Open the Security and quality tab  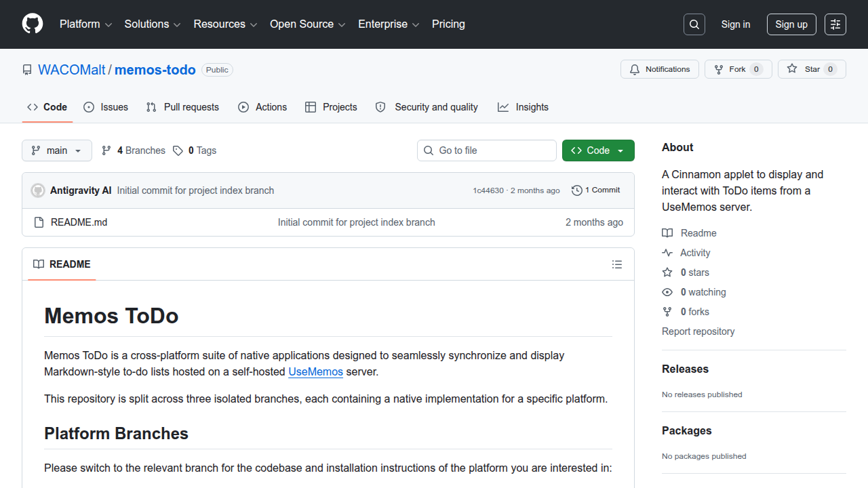tap(427, 107)
